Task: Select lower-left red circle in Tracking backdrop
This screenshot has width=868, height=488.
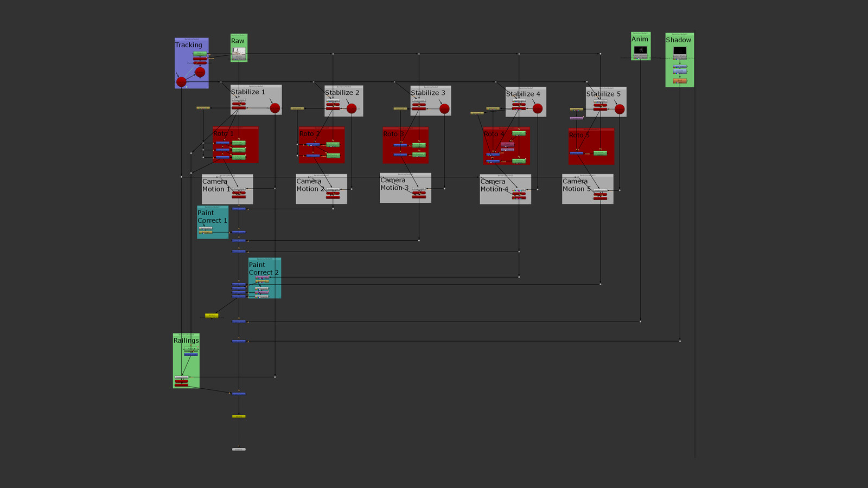Action: 181,82
